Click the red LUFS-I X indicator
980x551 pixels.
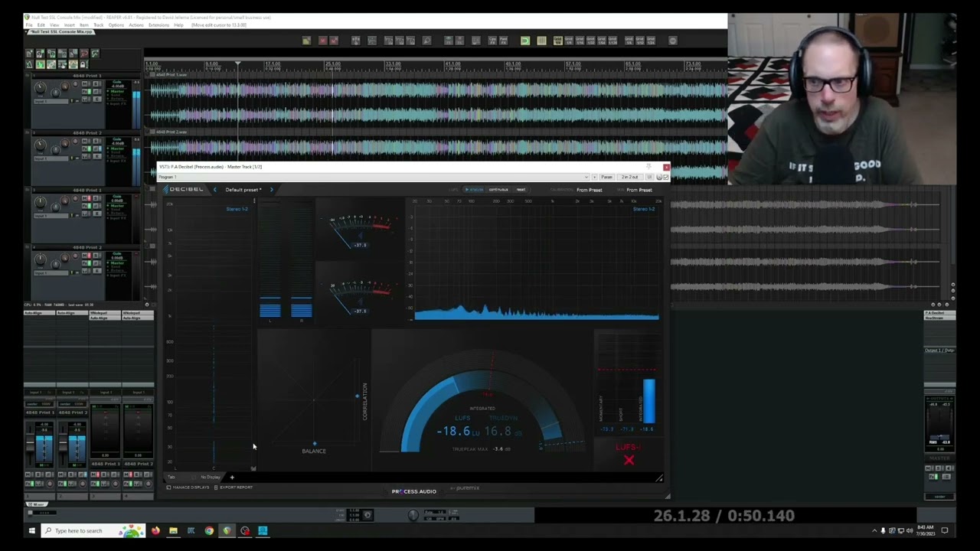point(629,460)
